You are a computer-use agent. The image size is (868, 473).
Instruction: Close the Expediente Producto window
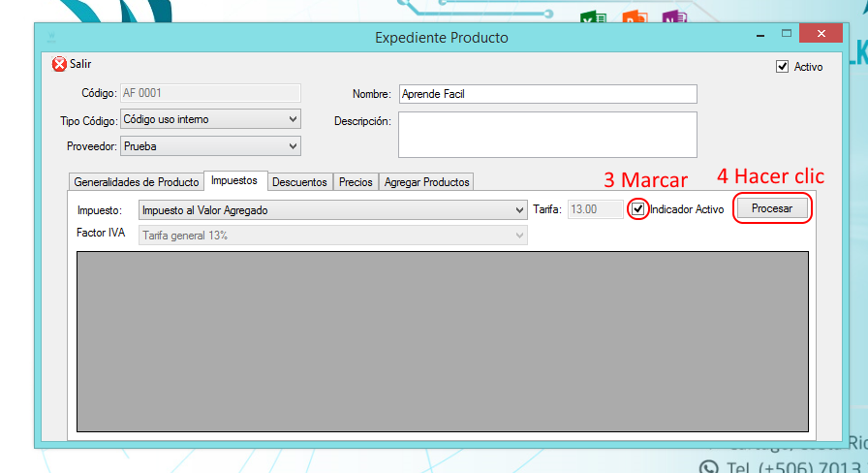coord(821,34)
